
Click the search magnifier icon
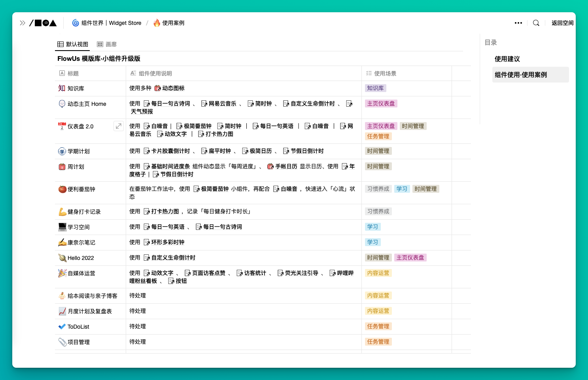(x=536, y=23)
